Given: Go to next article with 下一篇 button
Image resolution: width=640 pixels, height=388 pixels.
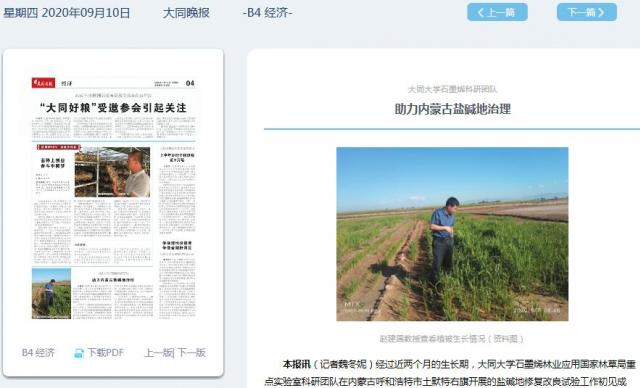Looking at the screenshot, I should click(x=587, y=12).
